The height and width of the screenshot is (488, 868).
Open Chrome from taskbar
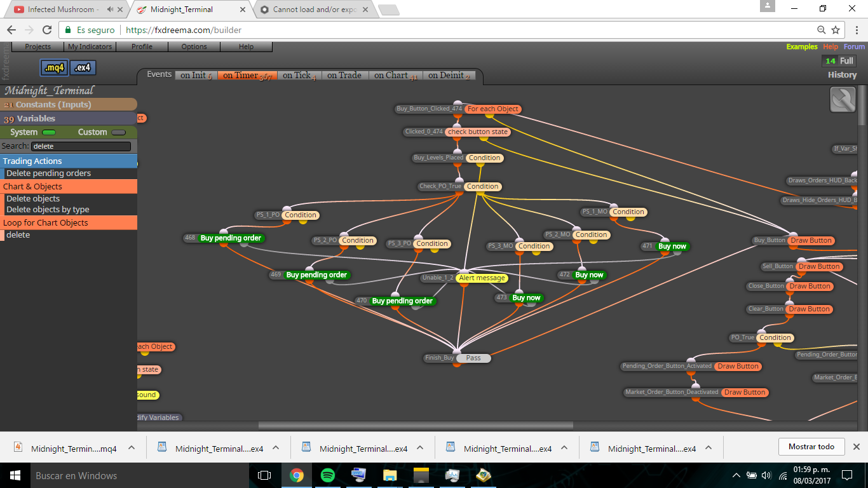point(297,475)
